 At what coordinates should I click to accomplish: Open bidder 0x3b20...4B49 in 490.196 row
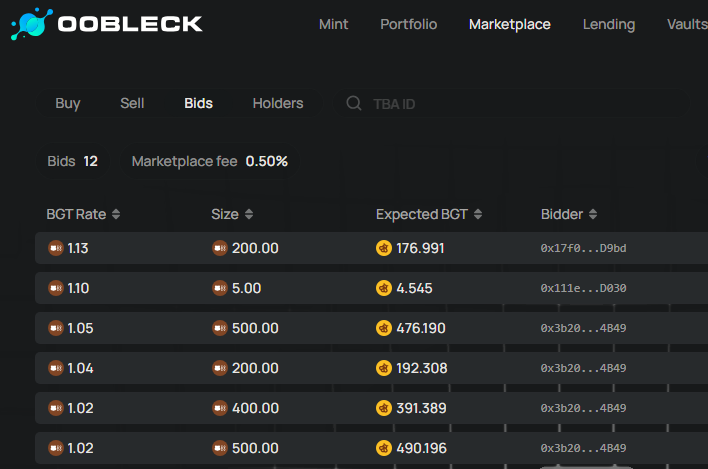tap(583, 448)
